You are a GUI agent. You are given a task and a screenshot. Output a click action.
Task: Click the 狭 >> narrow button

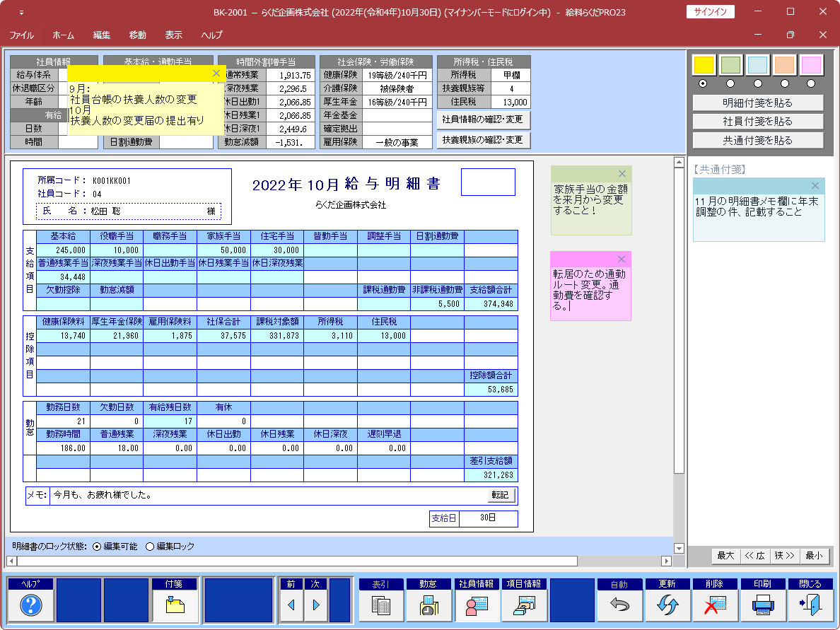(784, 556)
